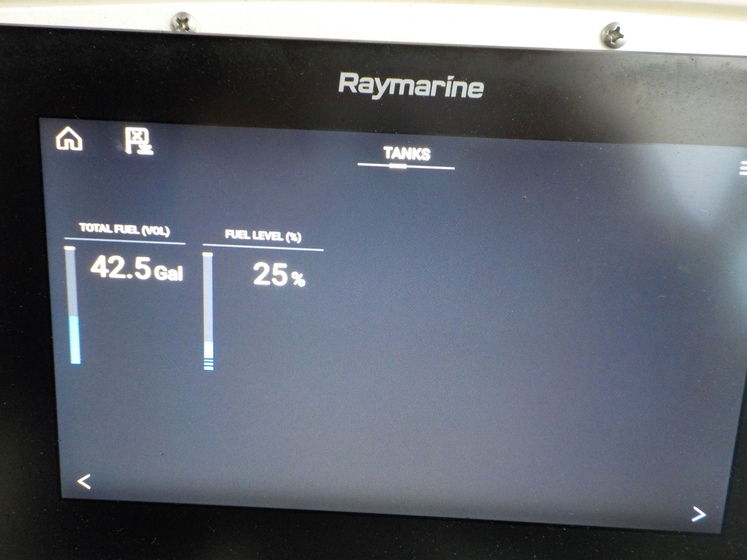Tap the top max marker of total fuel gauge
The image size is (747, 560).
coord(69,248)
